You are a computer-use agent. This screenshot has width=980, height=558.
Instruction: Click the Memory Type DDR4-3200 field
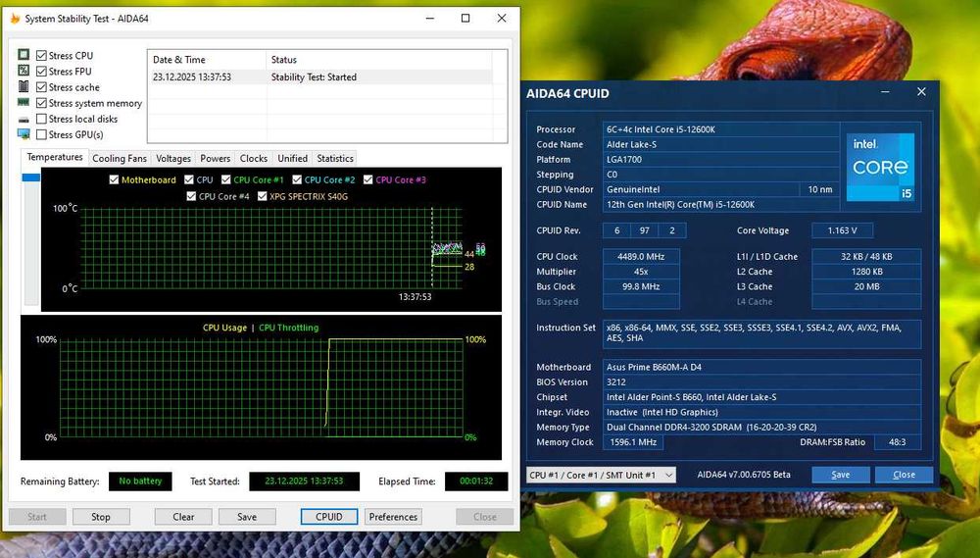(761, 428)
